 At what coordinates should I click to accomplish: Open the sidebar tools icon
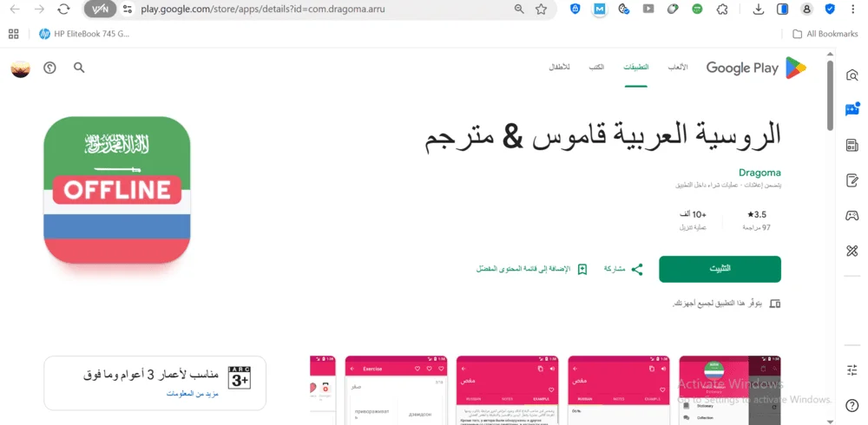[852, 252]
